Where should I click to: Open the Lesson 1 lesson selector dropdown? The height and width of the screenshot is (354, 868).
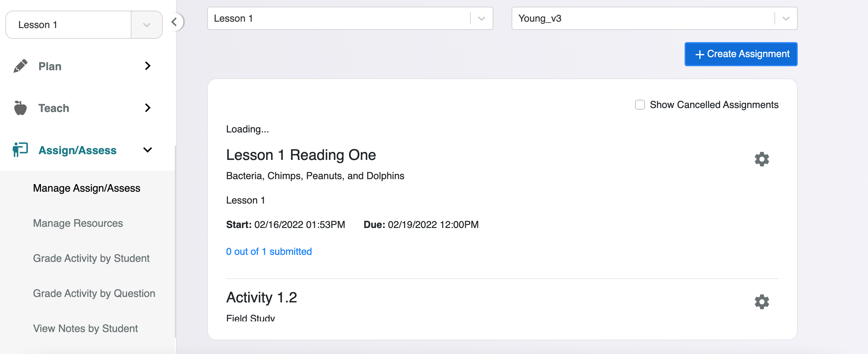pyautogui.click(x=481, y=19)
